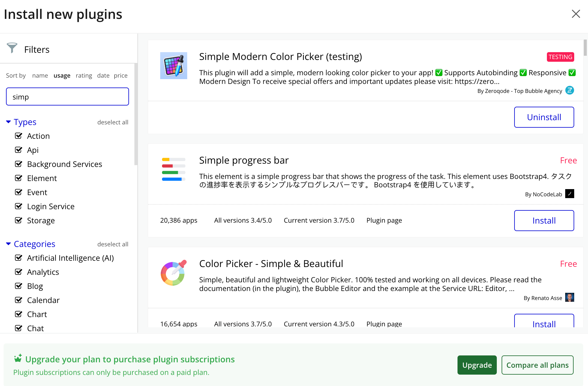Uncheck the Api type checkbox

pyautogui.click(x=19, y=150)
